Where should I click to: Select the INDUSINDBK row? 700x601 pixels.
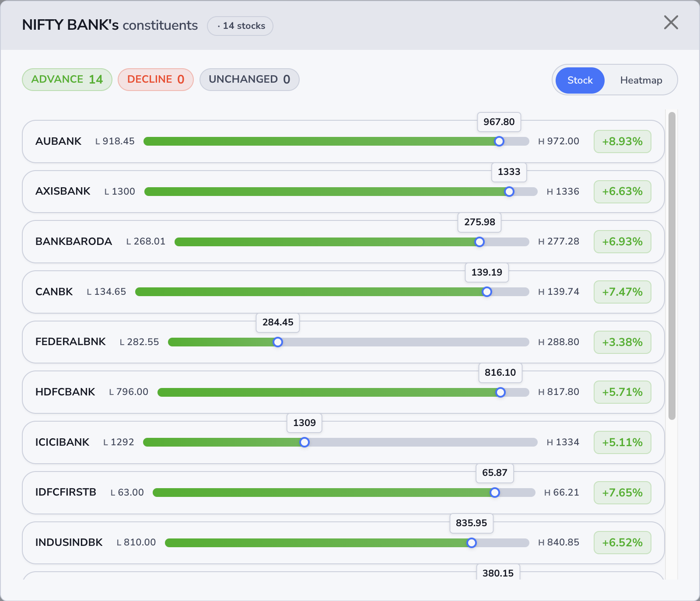click(69, 542)
